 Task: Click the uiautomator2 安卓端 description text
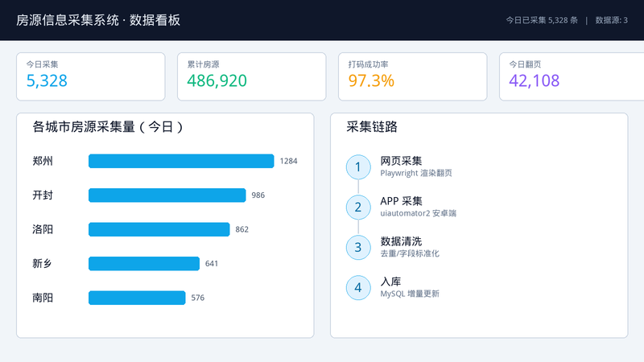pos(418,213)
